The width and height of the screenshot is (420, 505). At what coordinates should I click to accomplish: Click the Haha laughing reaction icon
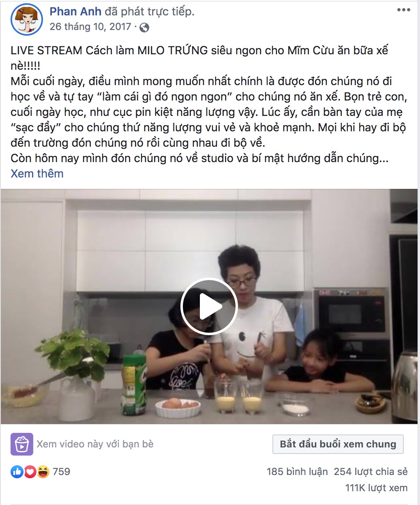pyautogui.click(x=43, y=471)
